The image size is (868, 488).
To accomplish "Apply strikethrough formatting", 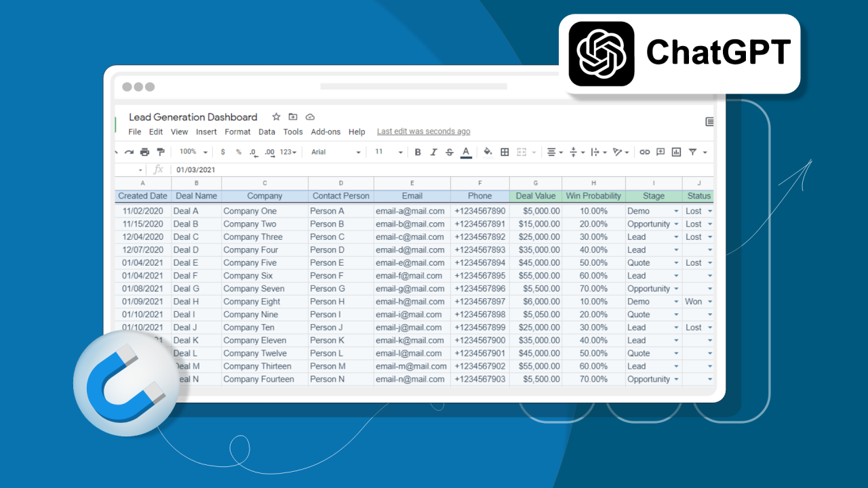I will [449, 152].
